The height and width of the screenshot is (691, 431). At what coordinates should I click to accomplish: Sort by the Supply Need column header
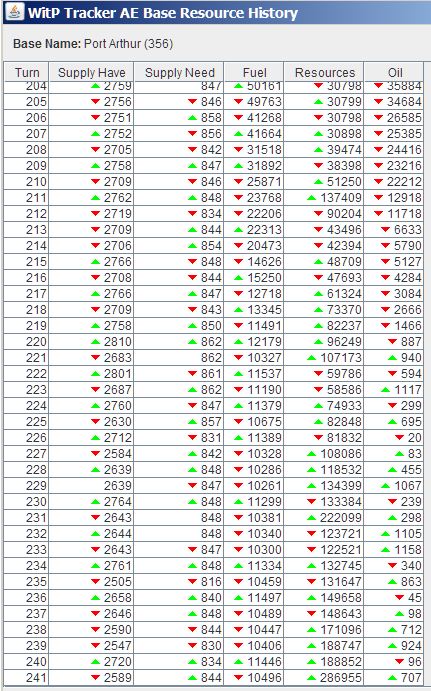click(x=179, y=72)
